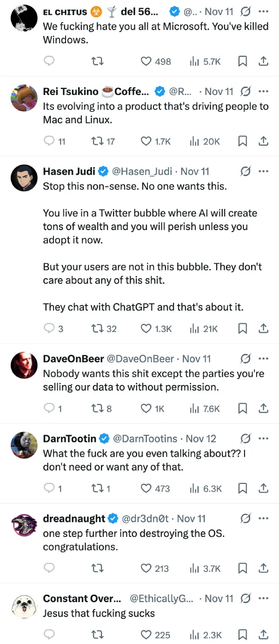Reply to DaveOnBeer's tweet
Screen dimensions: 279x644
[x=49, y=408]
